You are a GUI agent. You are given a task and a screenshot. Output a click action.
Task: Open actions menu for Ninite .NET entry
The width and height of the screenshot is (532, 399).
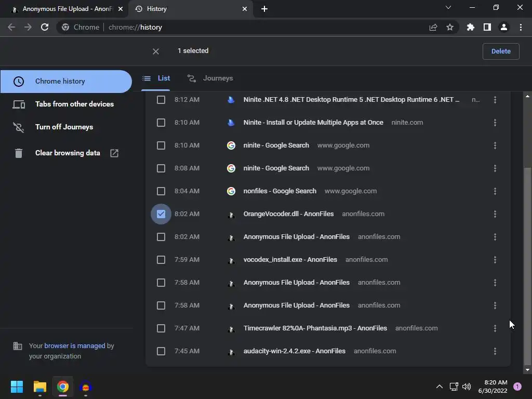click(x=495, y=100)
